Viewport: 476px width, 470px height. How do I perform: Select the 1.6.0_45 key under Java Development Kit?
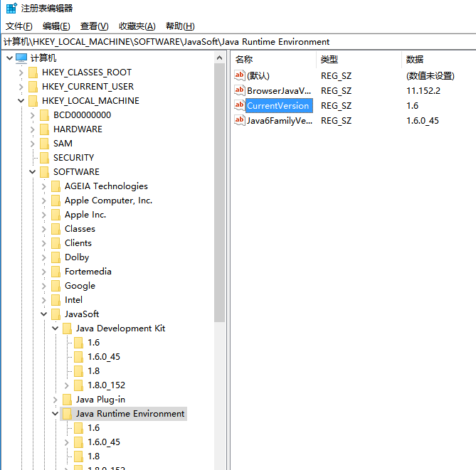tap(104, 357)
